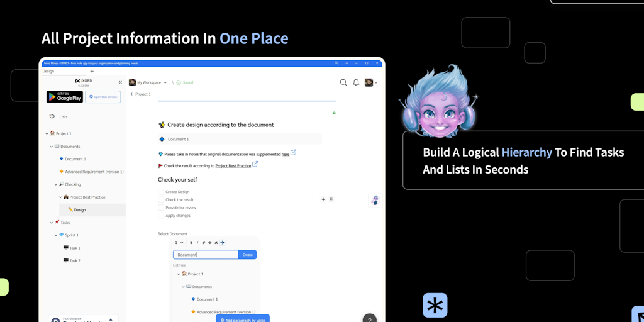Click Add paragraph by voice button
Image resolution: width=644 pixels, height=322 pixels.
click(x=243, y=319)
